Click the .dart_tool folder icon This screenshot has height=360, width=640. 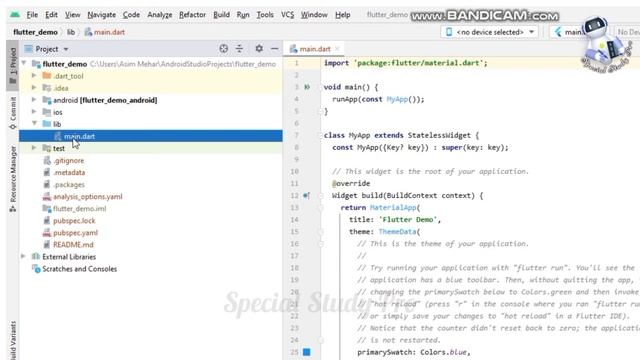coord(47,76)
